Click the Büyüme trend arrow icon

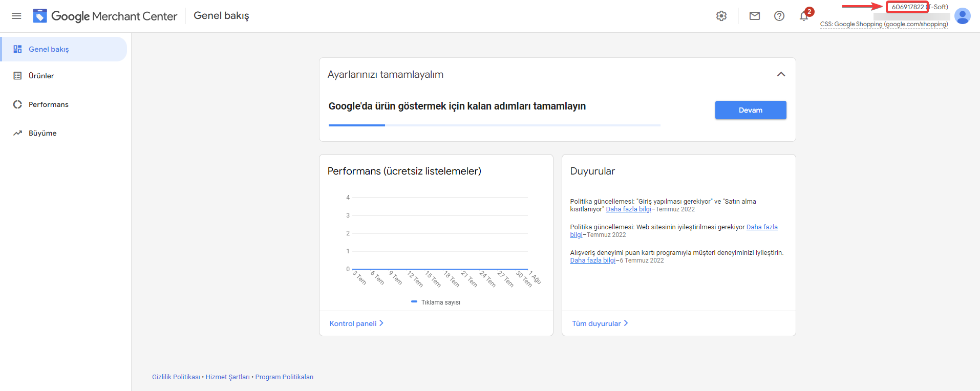coord(17,133)
